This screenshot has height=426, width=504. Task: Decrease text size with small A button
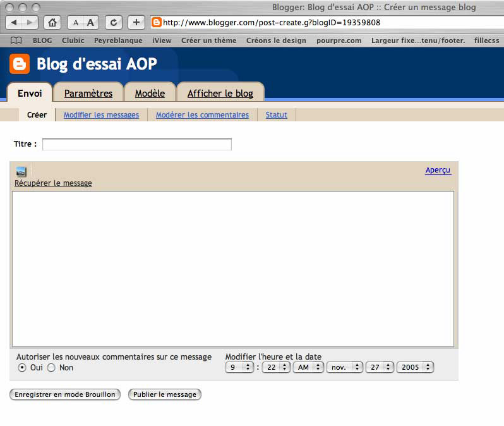pos(76,23)
